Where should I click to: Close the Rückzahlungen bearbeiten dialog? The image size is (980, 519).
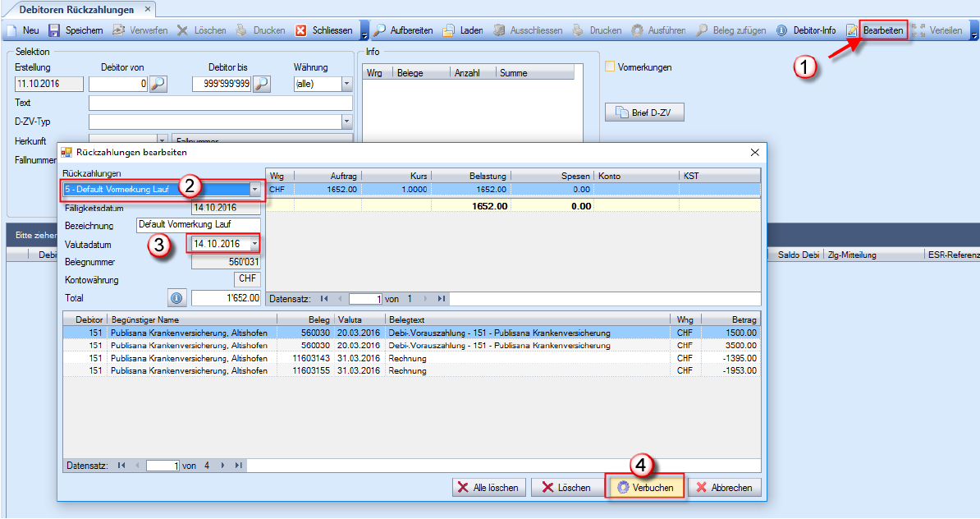tap(754, 153)
